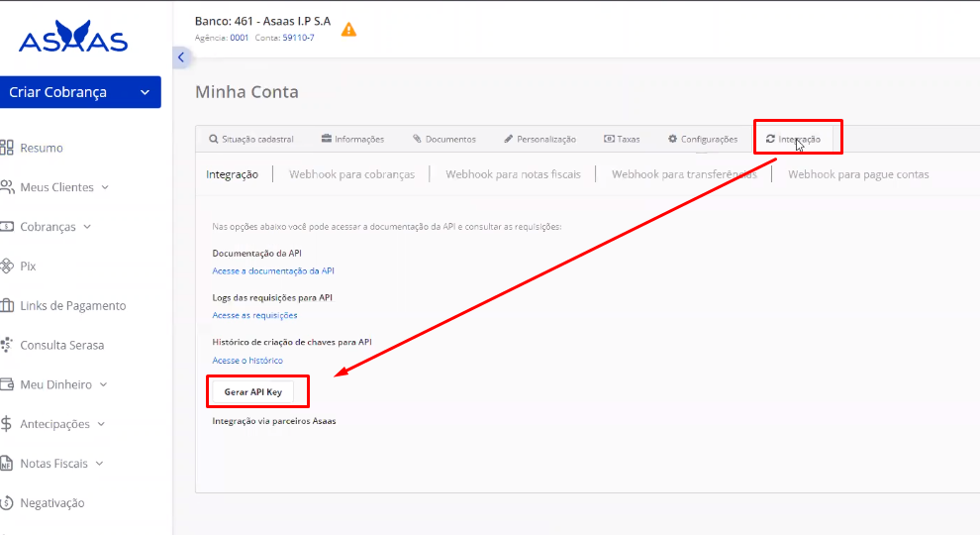Image resolution: width=980 pixels, height=535 pixels.
Task: Click the Links de Pagamento icon
Action: pos(7,305)
